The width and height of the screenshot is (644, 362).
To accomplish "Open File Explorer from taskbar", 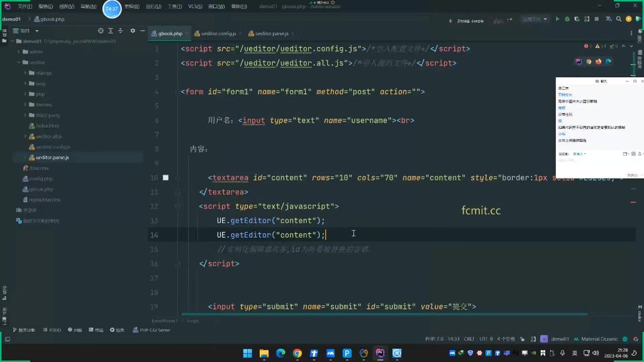I will (x=264, y=353).
